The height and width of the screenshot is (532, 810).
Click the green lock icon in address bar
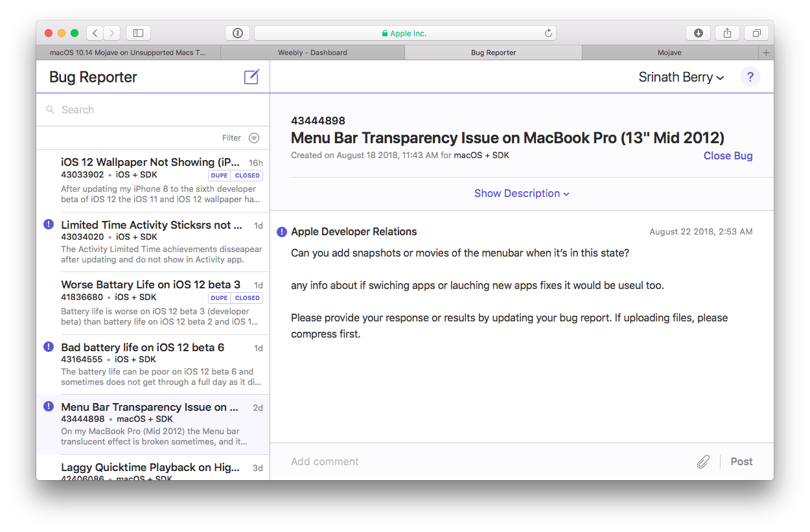click(385, 34)
